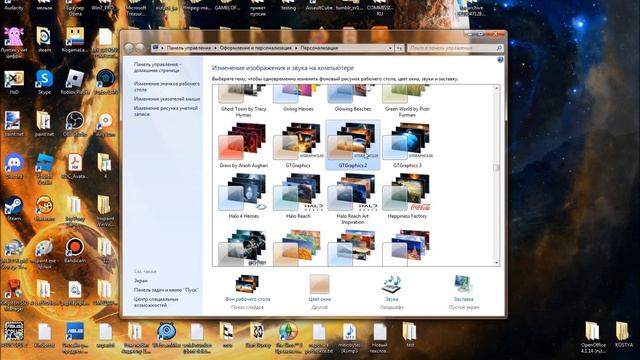Click the theme list scroll-up arrow

(497, 88)
